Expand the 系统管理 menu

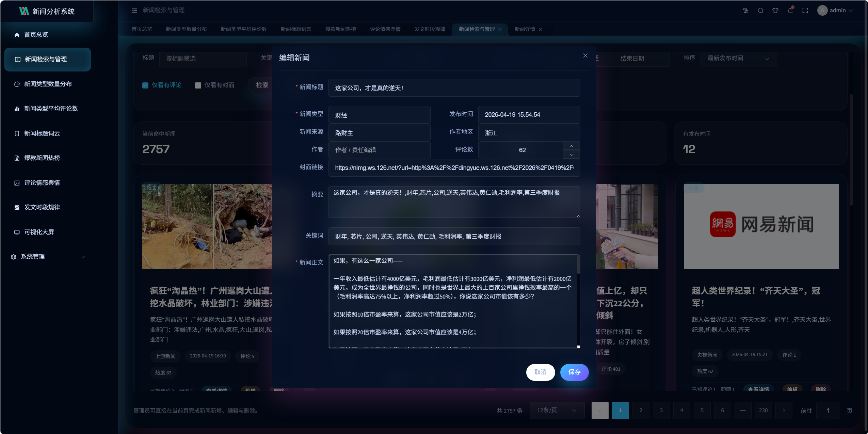click(48, 257)
